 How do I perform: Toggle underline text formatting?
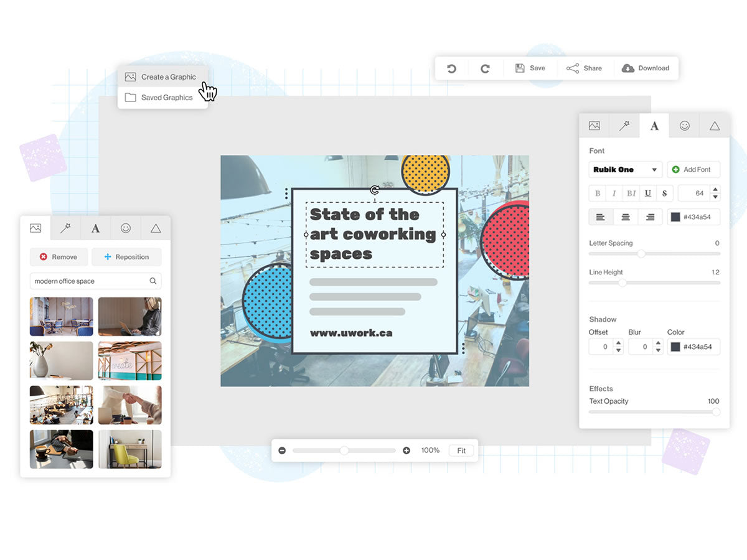(648, 194)
